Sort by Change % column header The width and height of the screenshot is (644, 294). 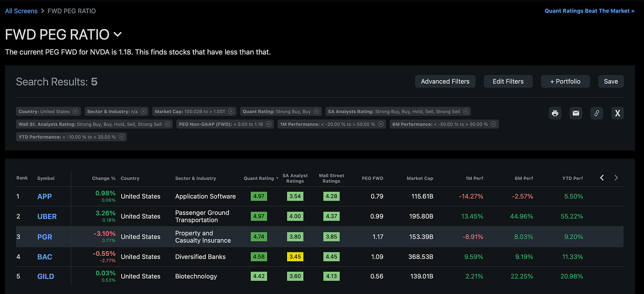click(103, 178)
